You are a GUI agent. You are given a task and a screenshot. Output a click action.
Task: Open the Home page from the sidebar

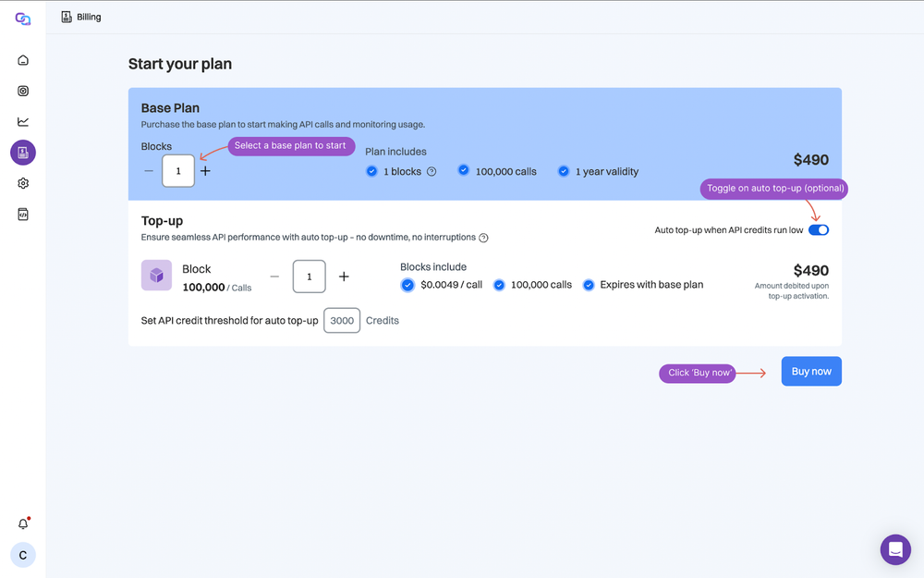[22, 59]
